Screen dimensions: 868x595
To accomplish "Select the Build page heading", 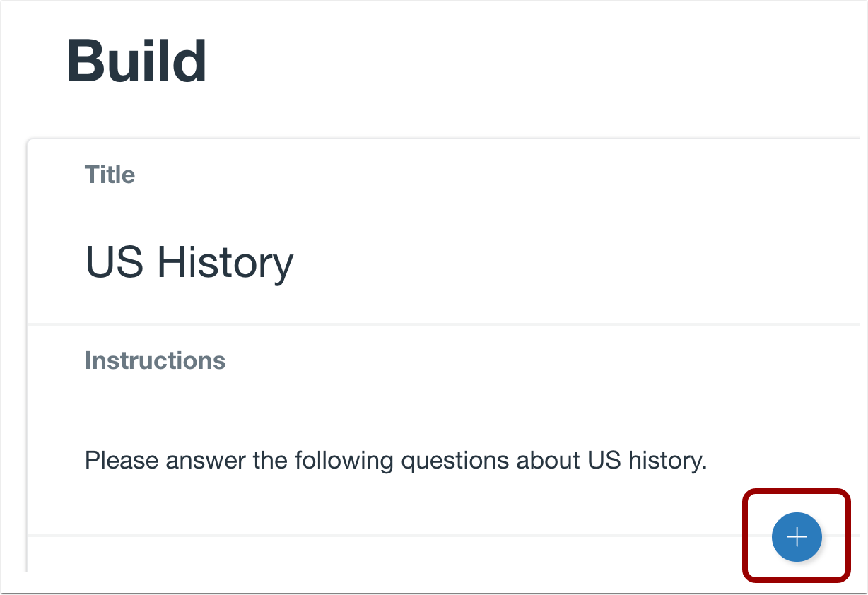I will 136,61.
